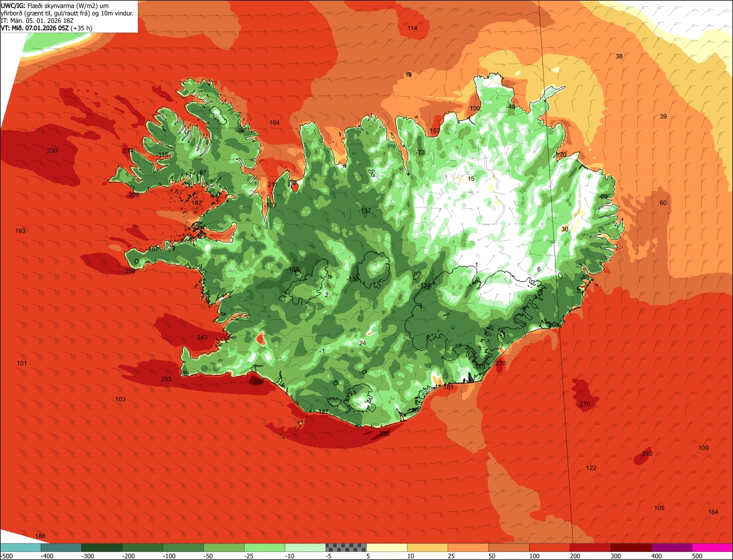Click title line 'UWC/IG: Flæði skynvarma (W/m2) um'
The width and height of the screenshot is (733, 560).
[56, 5]
